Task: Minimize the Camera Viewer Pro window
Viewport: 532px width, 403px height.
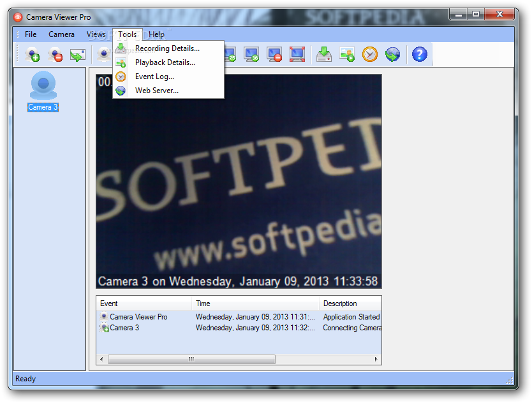Action: coord(459,14)
